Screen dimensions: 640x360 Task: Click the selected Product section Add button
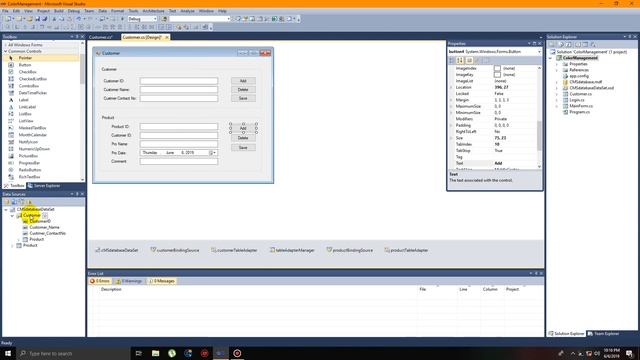coord(243,128)
